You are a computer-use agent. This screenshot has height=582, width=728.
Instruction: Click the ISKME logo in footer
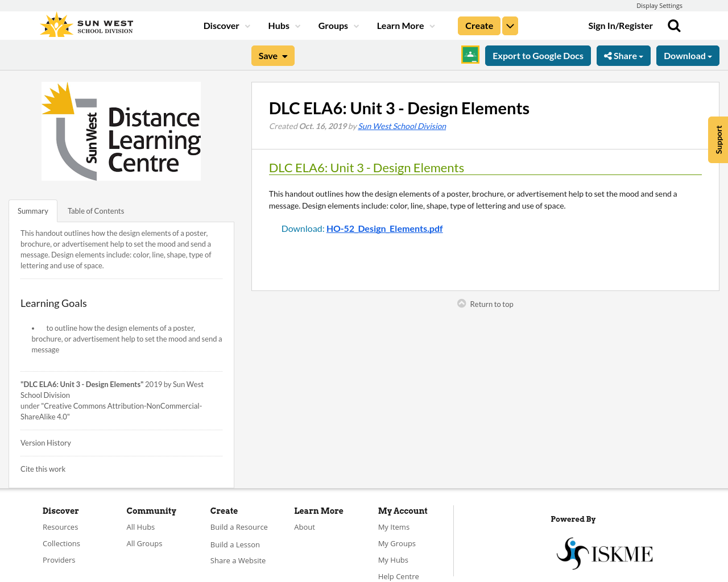605,552
